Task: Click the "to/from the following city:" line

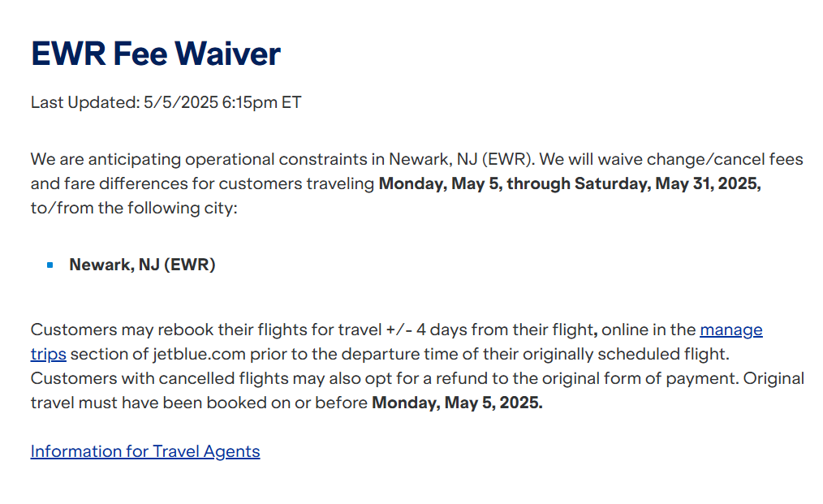Action: click(134, 208)
